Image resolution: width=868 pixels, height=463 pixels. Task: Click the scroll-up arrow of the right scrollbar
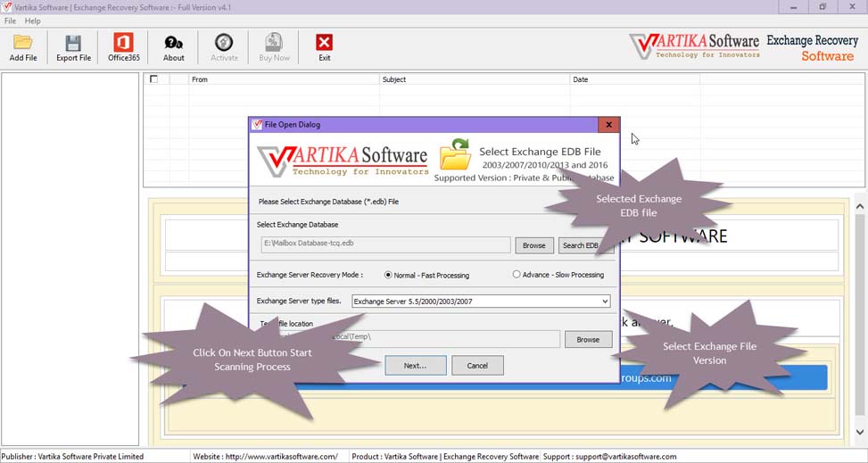coord(860,206)
